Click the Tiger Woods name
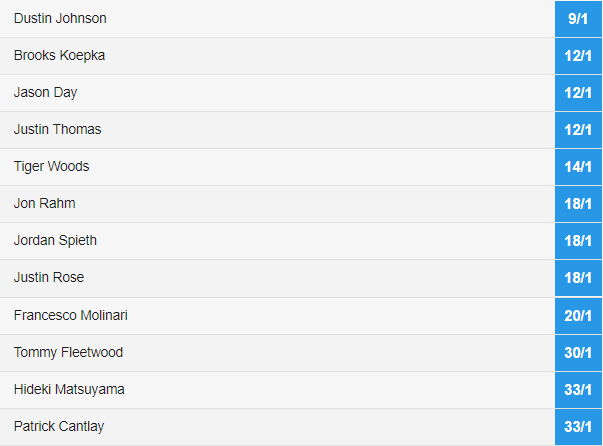Image resolution: width=603 pixels, height=446 pixels. click(52, 166)
